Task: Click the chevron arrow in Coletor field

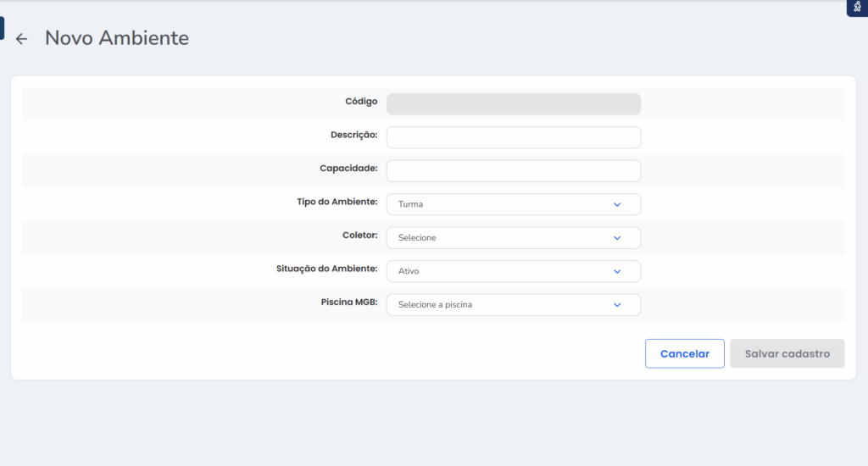Action: pos(617,238)
